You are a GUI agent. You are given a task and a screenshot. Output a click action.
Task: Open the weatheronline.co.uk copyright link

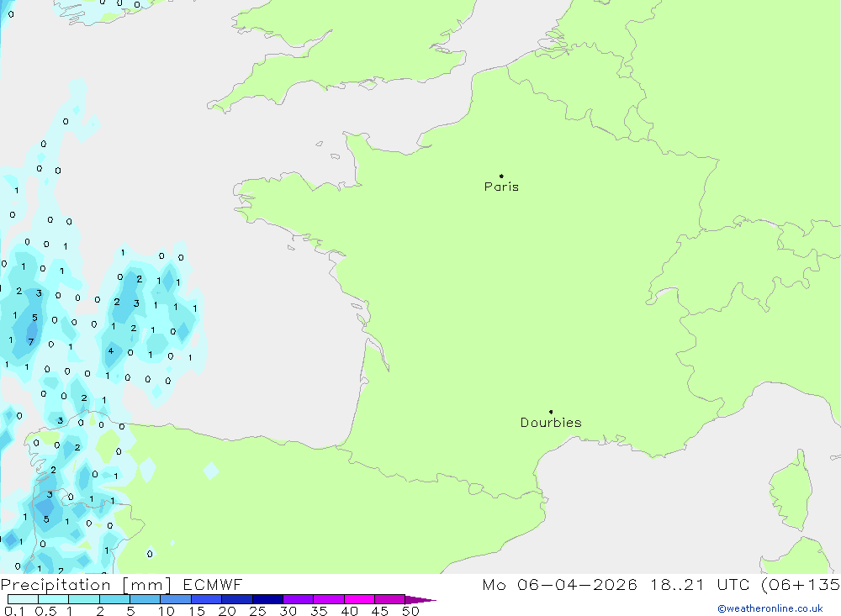click(x=770, y=608)
